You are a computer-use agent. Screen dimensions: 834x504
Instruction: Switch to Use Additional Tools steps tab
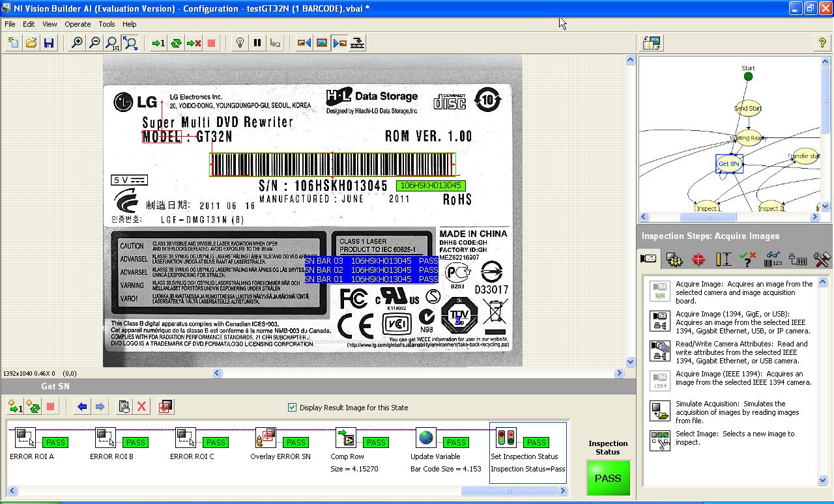point(822,259)
